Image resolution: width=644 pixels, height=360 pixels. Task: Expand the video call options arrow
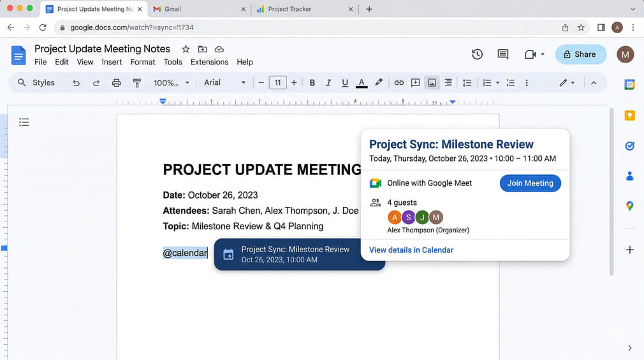pos(543,54)
